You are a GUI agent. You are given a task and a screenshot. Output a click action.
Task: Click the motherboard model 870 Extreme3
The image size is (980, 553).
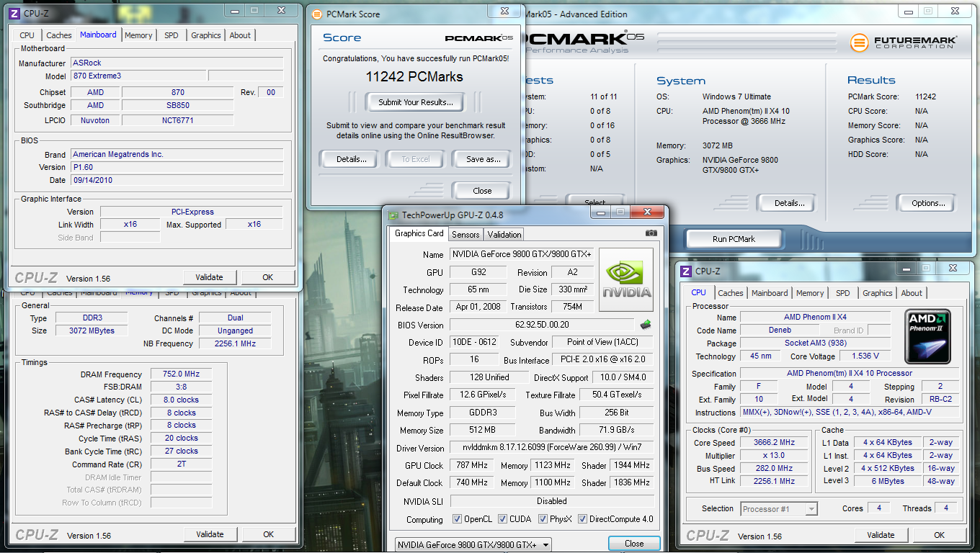pyautogui.click(x=138, y=76)
